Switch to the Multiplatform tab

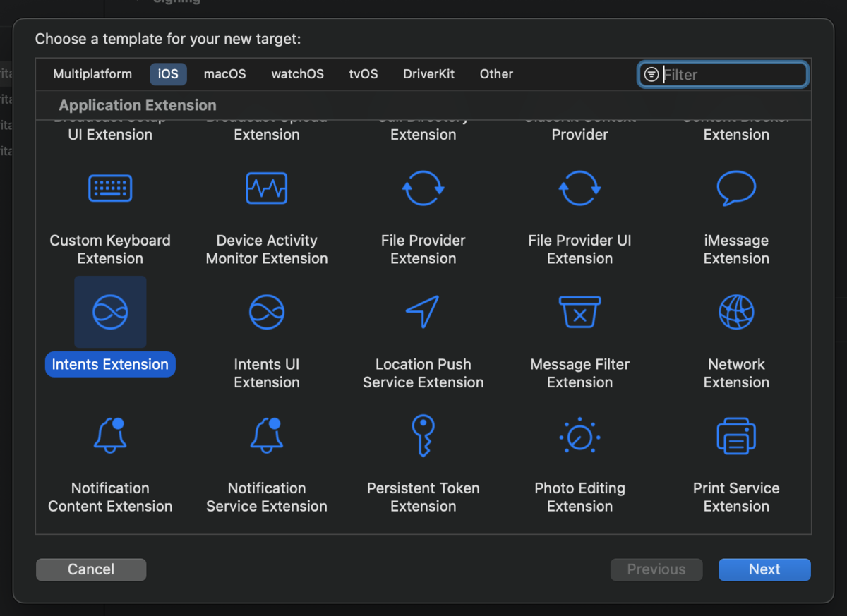(92, 74)
